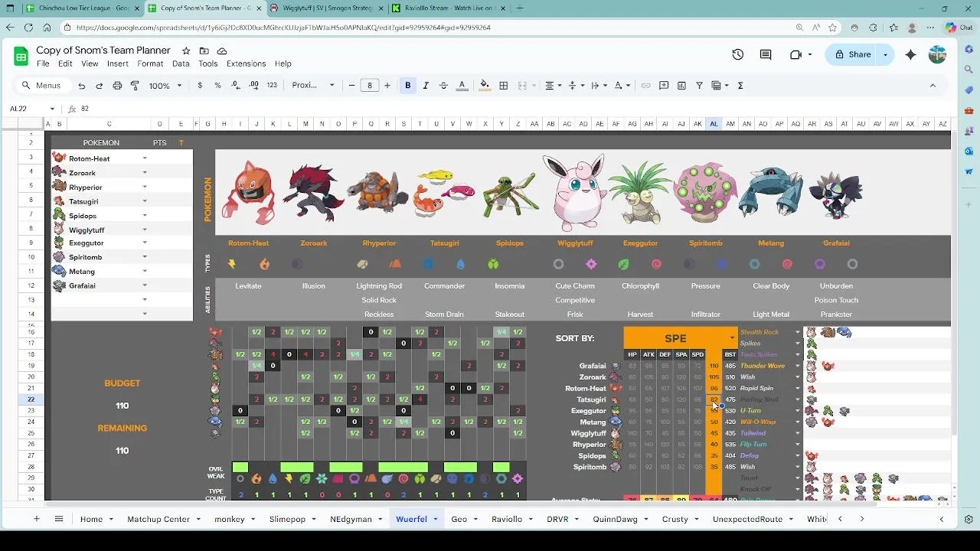This screenshot has height=551, width=980.
Task: Open font family dropdown Proxi...
Action: click(312, 86)
